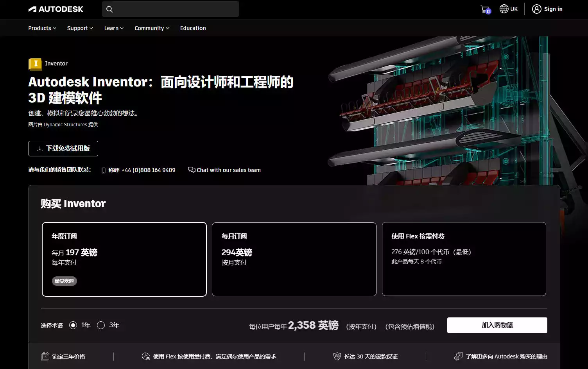Image resolution: width=588 pixels, height=369 pixels.
Task: Click the globe region icon
Action: pos(504,9)
